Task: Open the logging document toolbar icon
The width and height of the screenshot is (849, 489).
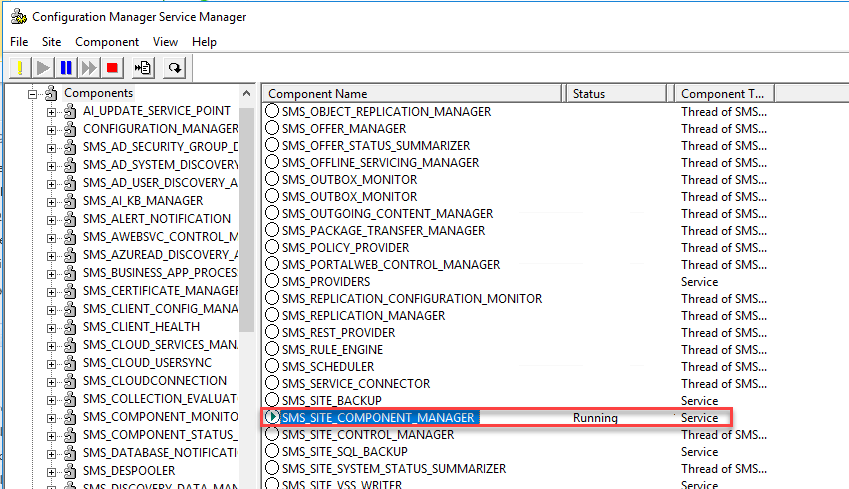Action: click(x=143, y=68)
